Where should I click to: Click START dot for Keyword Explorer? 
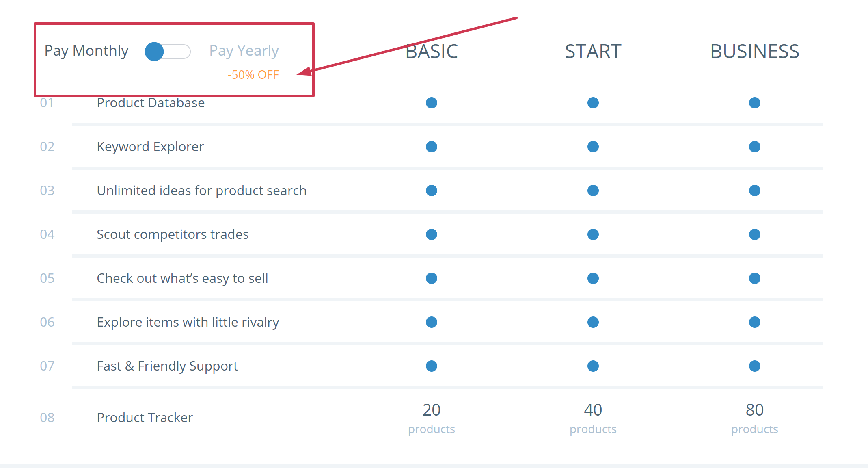(x=593, y=147)
